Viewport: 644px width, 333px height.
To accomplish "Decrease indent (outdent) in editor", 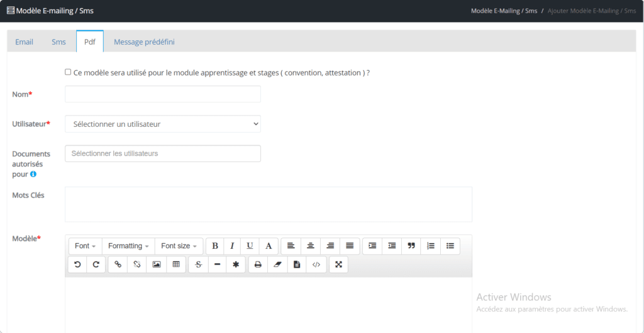I will (x=392, y=246).
